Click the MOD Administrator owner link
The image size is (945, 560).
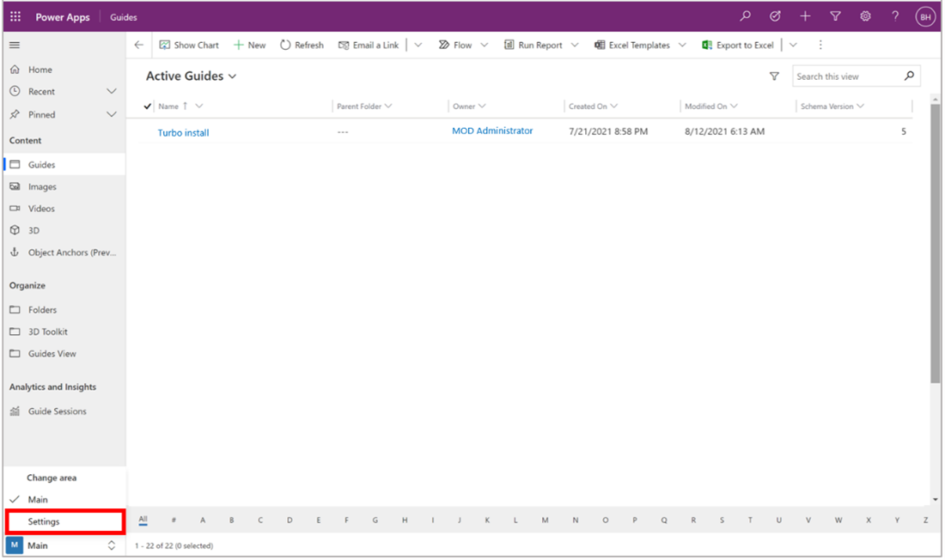pos(492,131)
